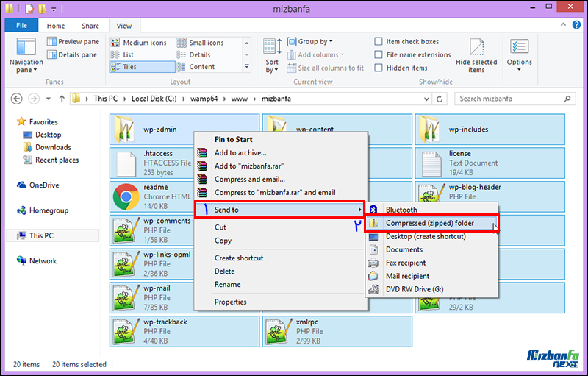Switch layout to List view

pyautogui.click(x=122, y=54)
